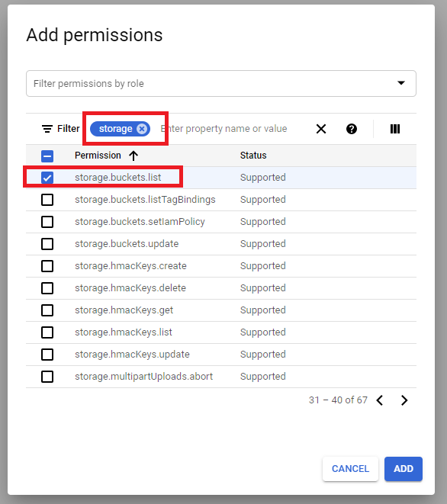Check storage.hmacKeys.create permission

47,266
